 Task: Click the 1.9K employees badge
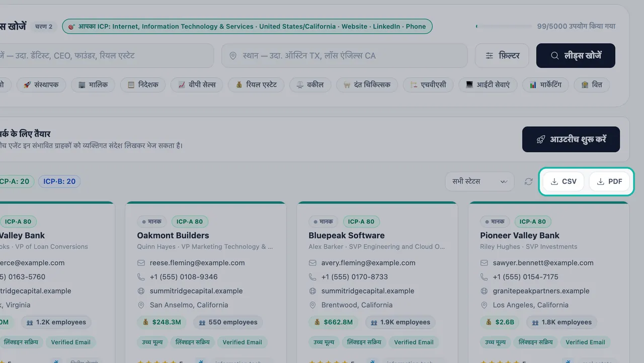400,322
